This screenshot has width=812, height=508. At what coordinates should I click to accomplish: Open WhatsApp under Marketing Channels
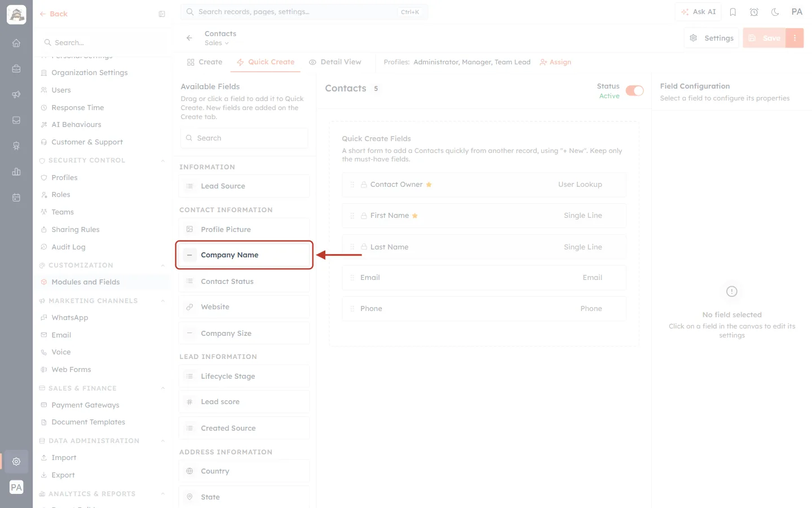(x=70, y=318)
